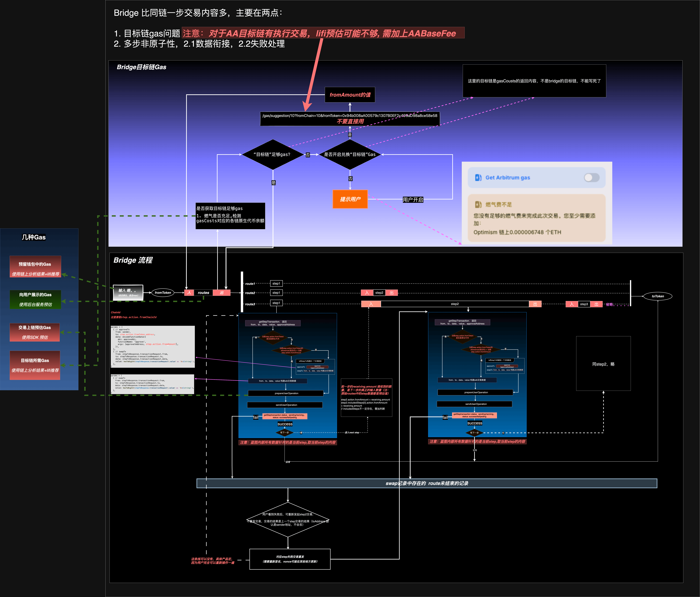Click the route2 label
Image resolution: width=700 pixels, height=597 pixels.
tap(250, 293)
